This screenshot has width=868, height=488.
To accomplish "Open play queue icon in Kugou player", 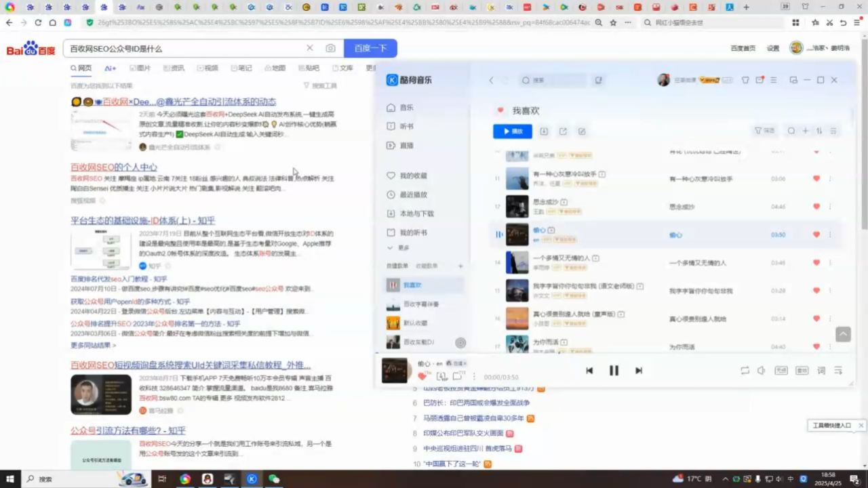I will 838,371.
